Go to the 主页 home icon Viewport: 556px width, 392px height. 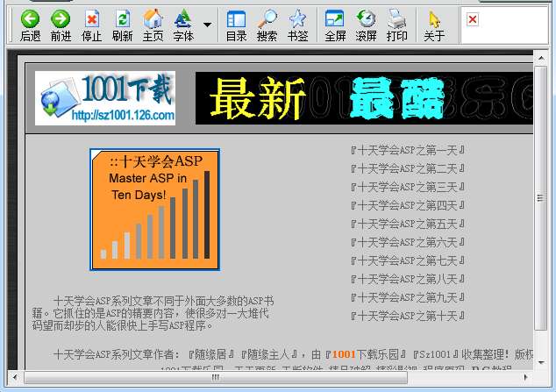(x=153, y=18)
